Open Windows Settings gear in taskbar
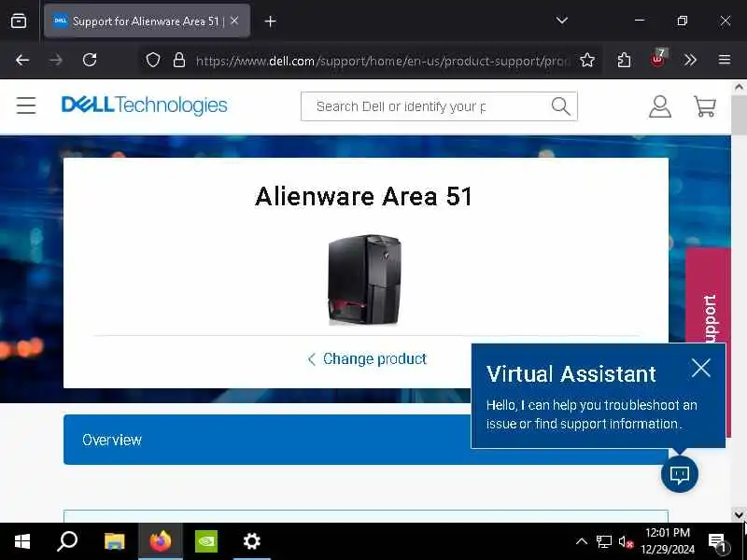 click(251, 541)
